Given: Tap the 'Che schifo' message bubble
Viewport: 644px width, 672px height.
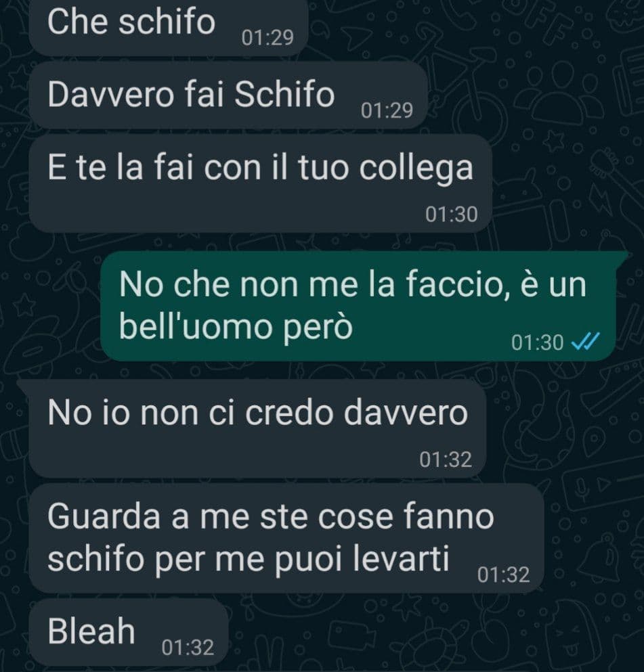Looking at the screenshot, I should (x=168, y=26).
